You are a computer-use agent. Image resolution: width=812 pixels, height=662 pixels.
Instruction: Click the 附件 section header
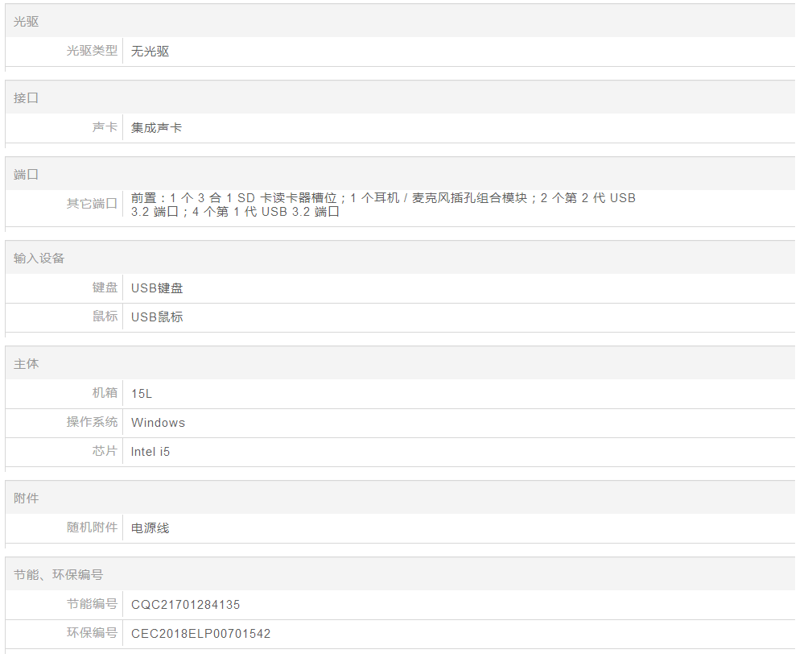(27, 499)
